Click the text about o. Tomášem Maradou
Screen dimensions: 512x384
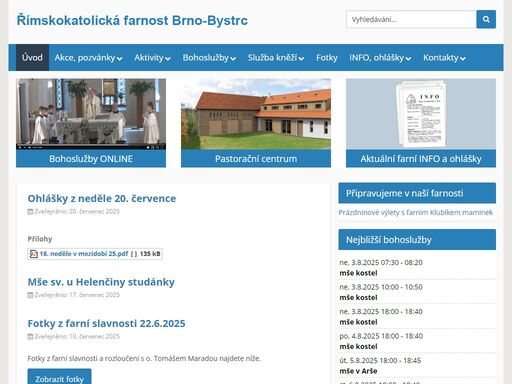[144, 359]
